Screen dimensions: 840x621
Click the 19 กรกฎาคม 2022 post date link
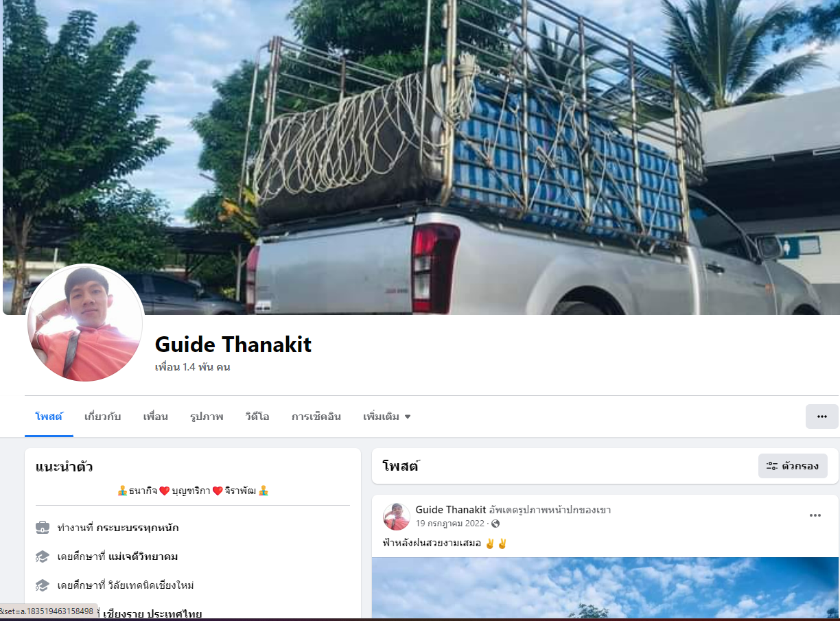tap(452, 524)
